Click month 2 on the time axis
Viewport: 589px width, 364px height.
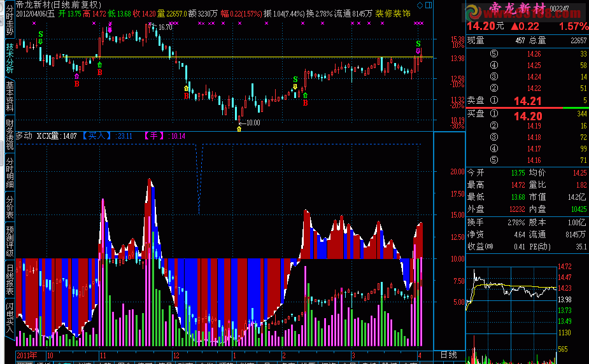point(284,355)
